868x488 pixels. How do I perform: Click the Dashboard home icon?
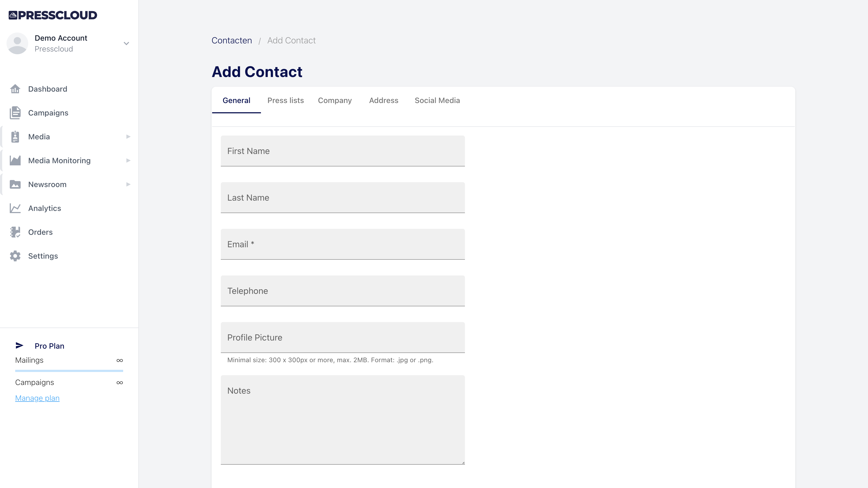click(x=15, y=89)
